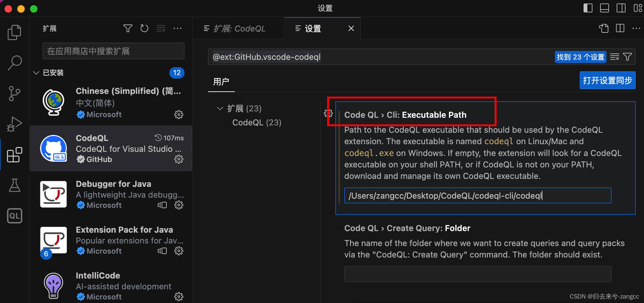Click the installed count badge 12
The height and width of the screenshot is (303, 644).
pos(177,73)
